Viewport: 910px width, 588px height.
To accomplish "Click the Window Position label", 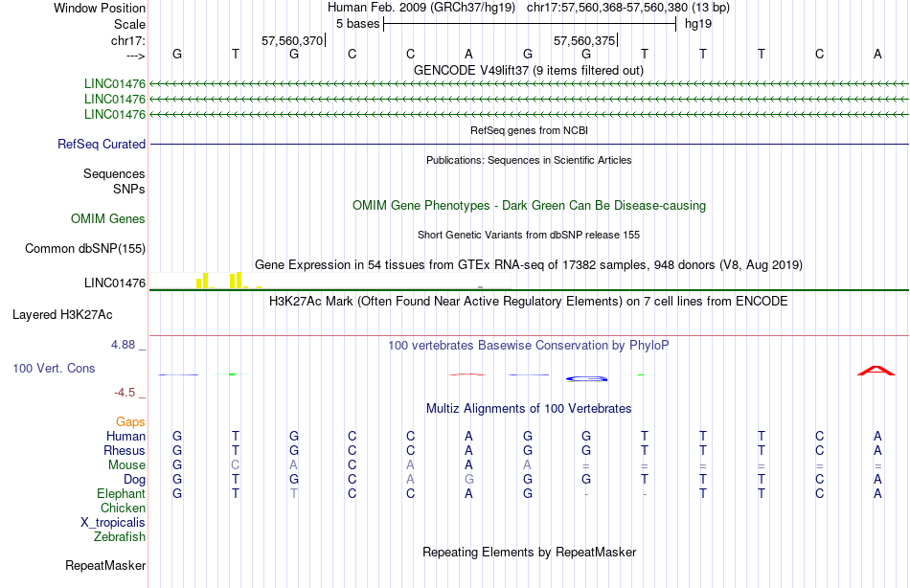I will pyautogui.click(x=100, y=8).
